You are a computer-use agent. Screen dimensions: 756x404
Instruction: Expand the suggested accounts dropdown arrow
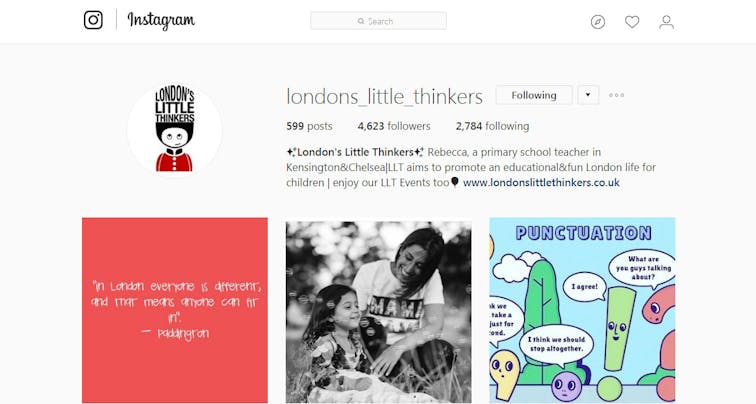(x=588, y=95)
